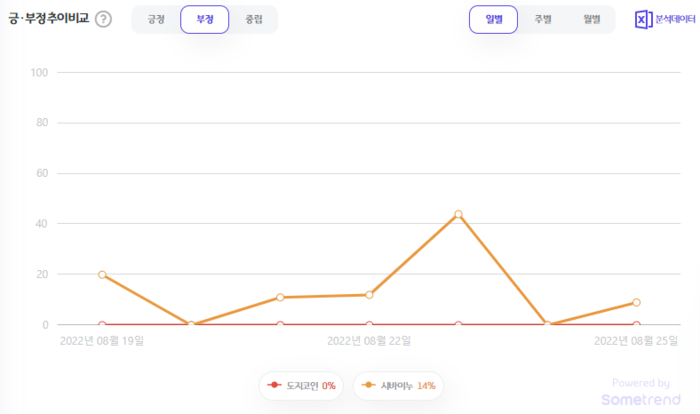
Task: Click the orange peak data point near 44
Action: 458,214
